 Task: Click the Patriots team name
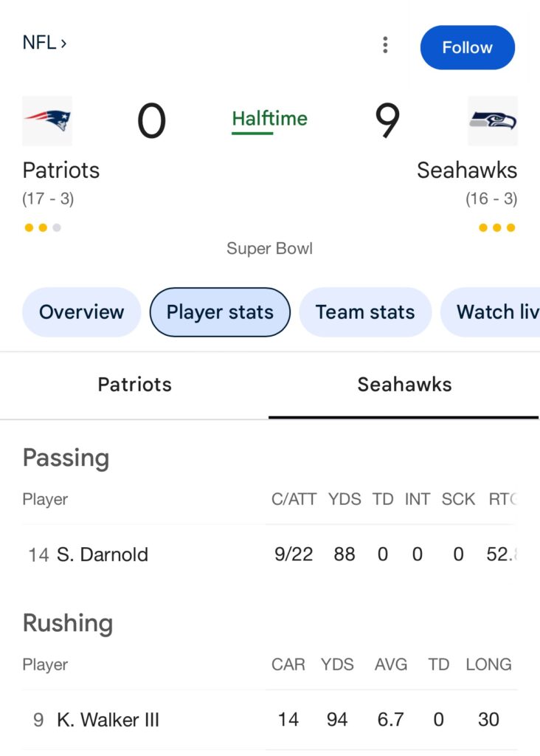click(61, 171)
